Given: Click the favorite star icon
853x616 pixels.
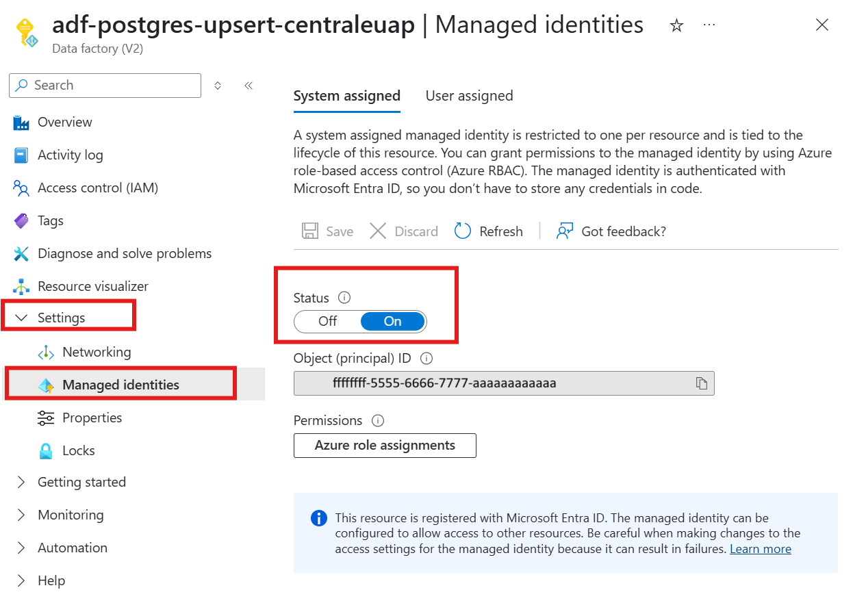Looking at the screenshot, I should pos(676,26).
